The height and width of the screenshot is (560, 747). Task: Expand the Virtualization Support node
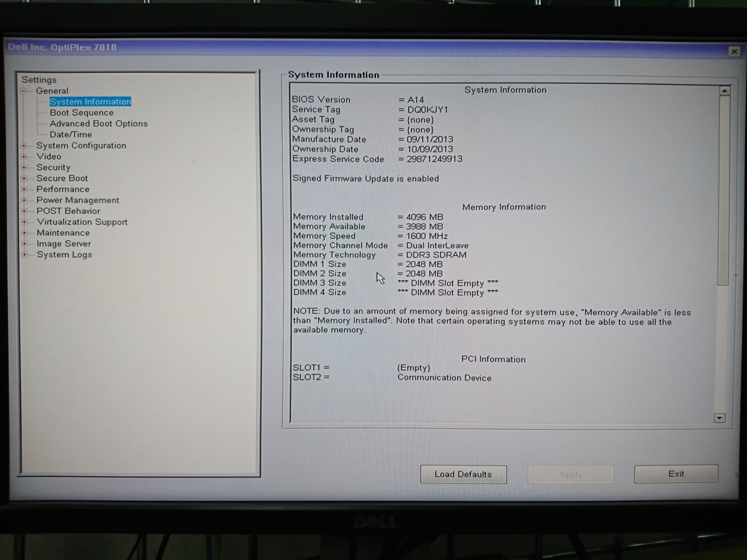(24, 222)
